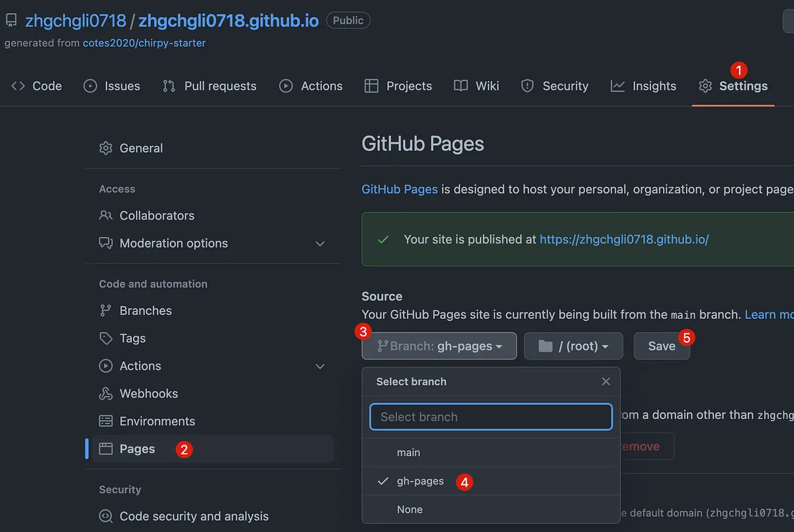Click the Webhooks icon in sidebar
Image resolution: width=794 pixels, height=532 pixels.
106,394
